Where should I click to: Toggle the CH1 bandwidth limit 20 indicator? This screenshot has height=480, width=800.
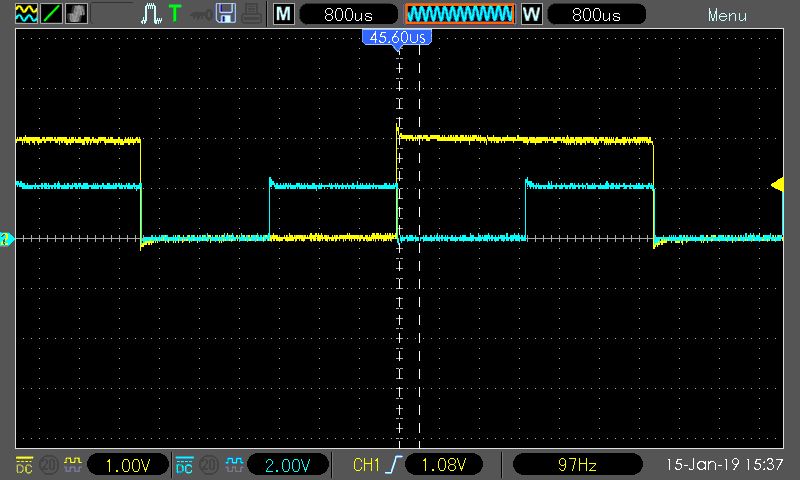point(47,465)
